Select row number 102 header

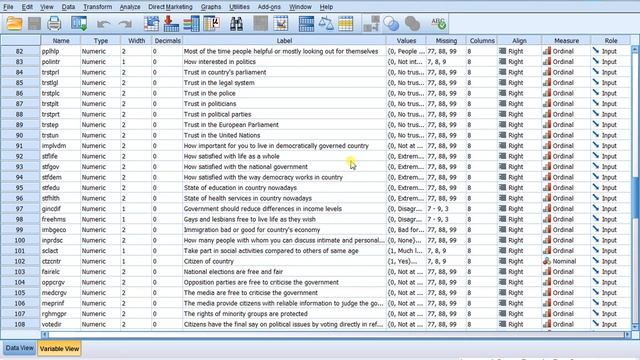[x=20, y=261]
